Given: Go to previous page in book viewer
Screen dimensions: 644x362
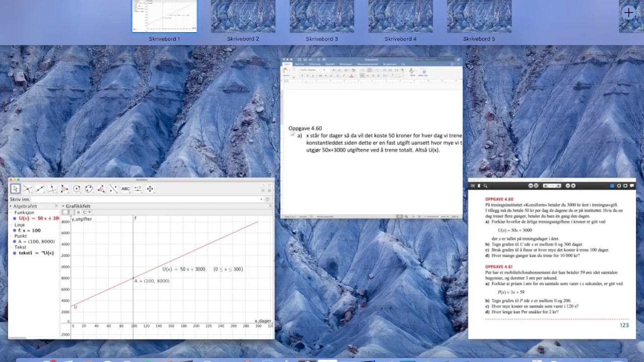Looking at the screenshot, I should [545, 186].
